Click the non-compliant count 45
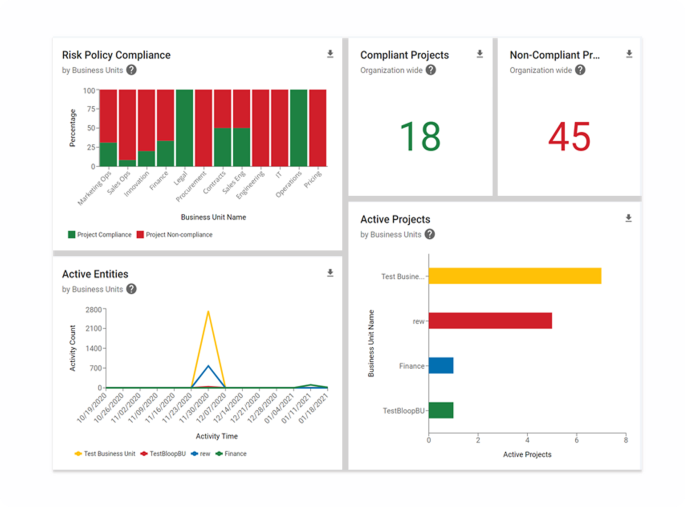The height and width of the screenshot is (507, 685). (570, 137)
